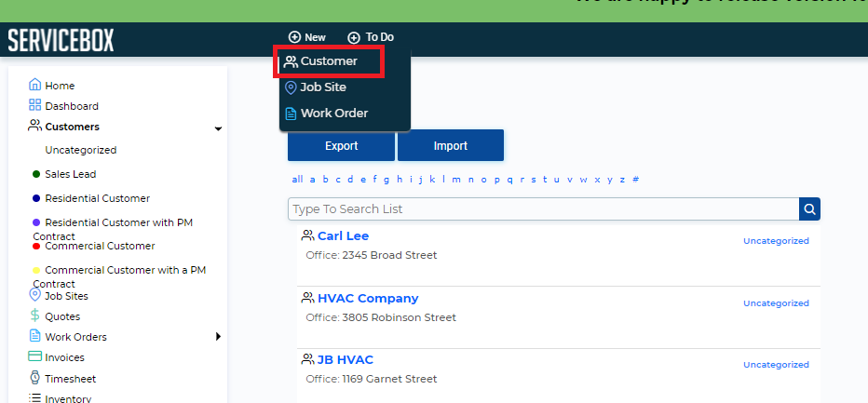Click the people icon beside JB HVAC
The height and width of the screenshot is (403, 868).
(x=307, y=359)
